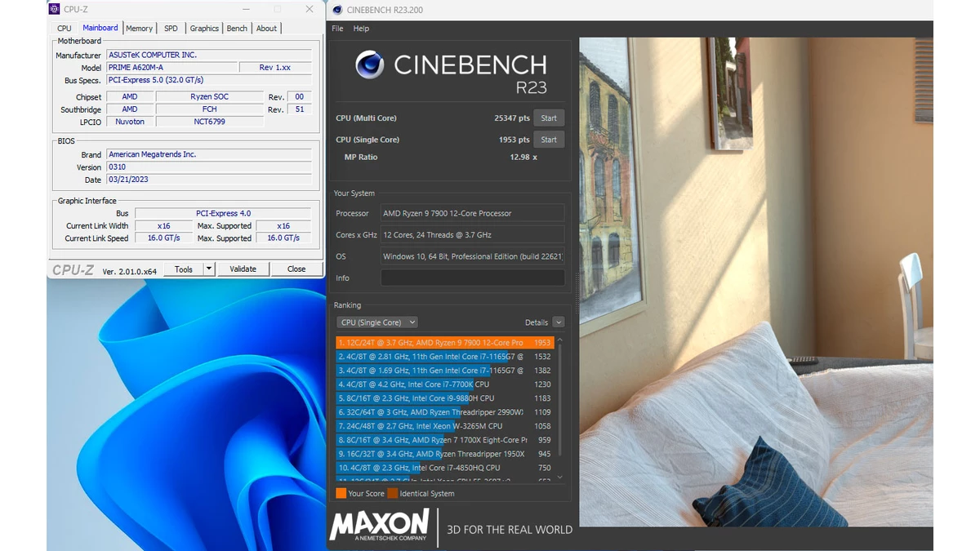Viewport: 980px width, 551px height.
Task: Click the MP Ratio value 12.98 x
Action: 523,157
